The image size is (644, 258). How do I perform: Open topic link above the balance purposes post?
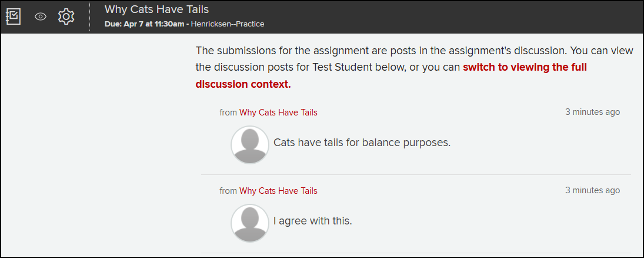coord(278,113)
